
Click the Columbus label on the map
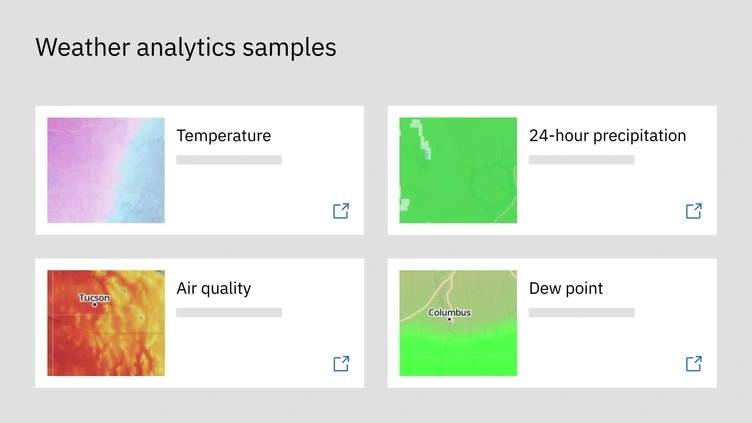tap(449, 313)
